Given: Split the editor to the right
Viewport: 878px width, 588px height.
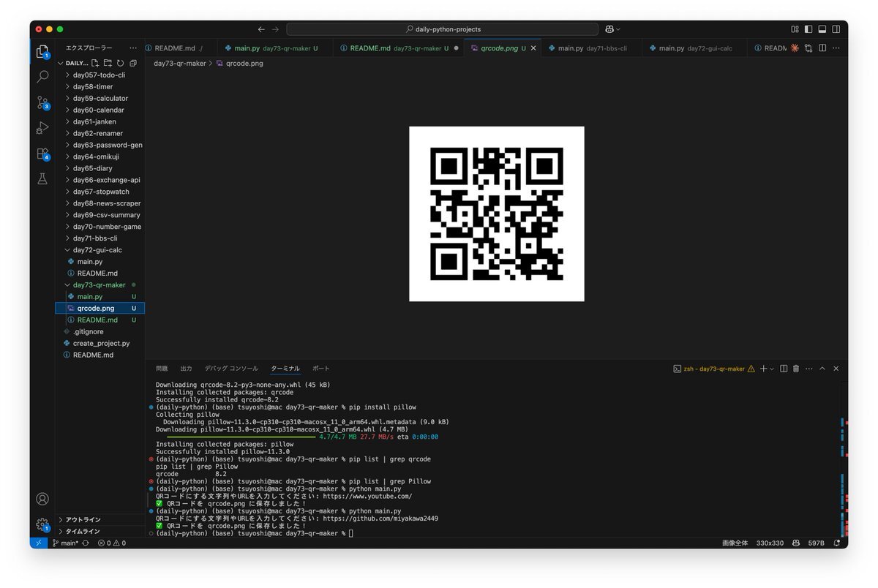Looking at the screenshot, I should tap(822, 48).
